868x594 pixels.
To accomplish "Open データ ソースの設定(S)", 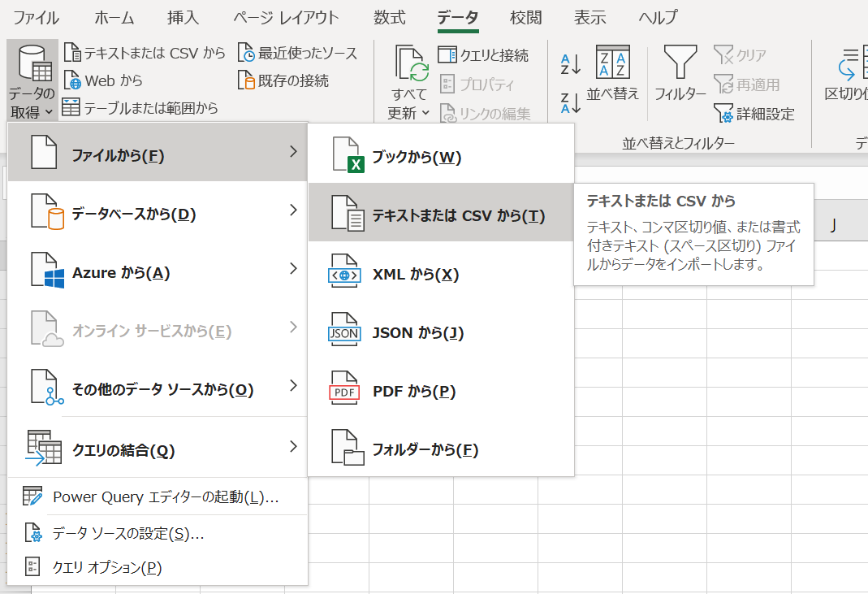I will click(x=158, y=533).
